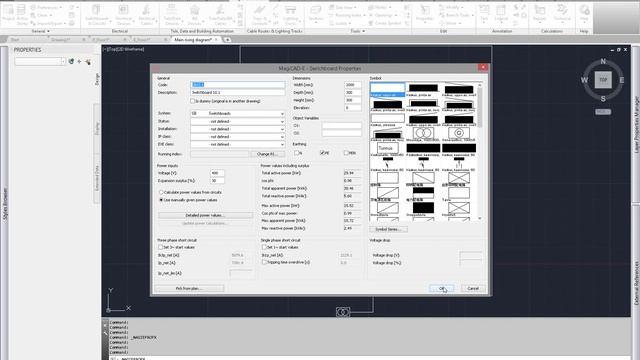
Task: Enable 'Set 1~ start values' checkbox
Action: [264, 247]
